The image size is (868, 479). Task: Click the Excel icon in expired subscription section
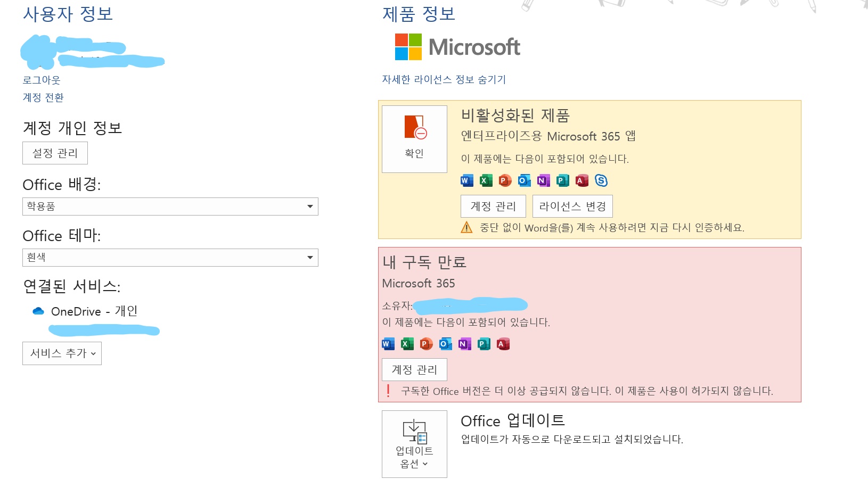407,344
